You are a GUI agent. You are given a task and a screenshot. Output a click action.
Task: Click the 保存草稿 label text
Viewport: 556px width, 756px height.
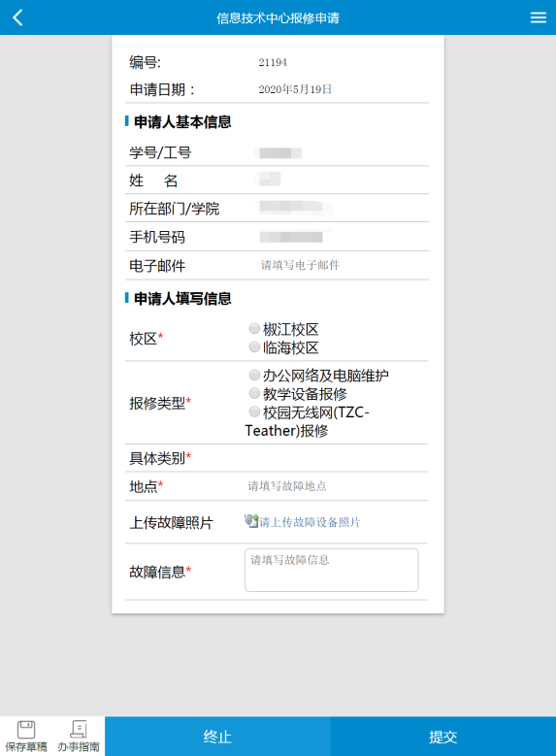pyautogui.click(x=26, y=747)
